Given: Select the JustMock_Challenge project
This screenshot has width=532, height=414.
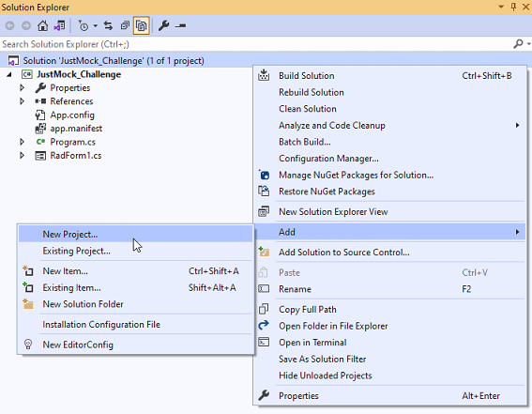Looking at the screenshot, I should (79, 74).
